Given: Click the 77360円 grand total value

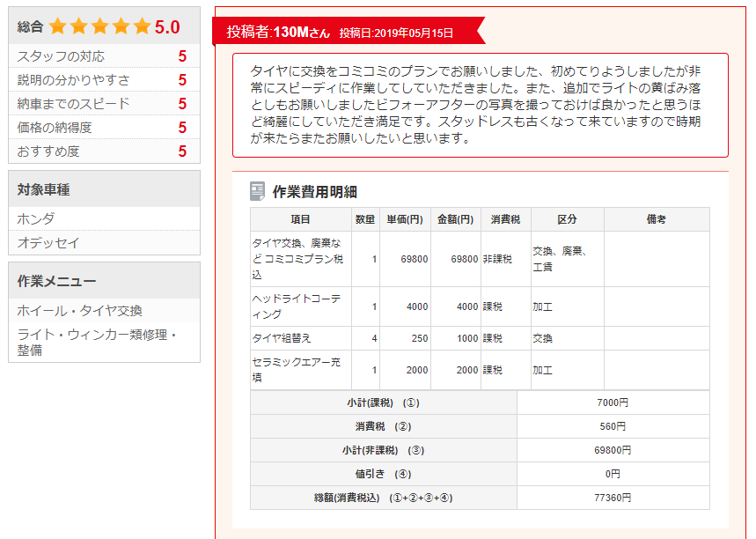Looking at the screenshot, I should [613, 498].
